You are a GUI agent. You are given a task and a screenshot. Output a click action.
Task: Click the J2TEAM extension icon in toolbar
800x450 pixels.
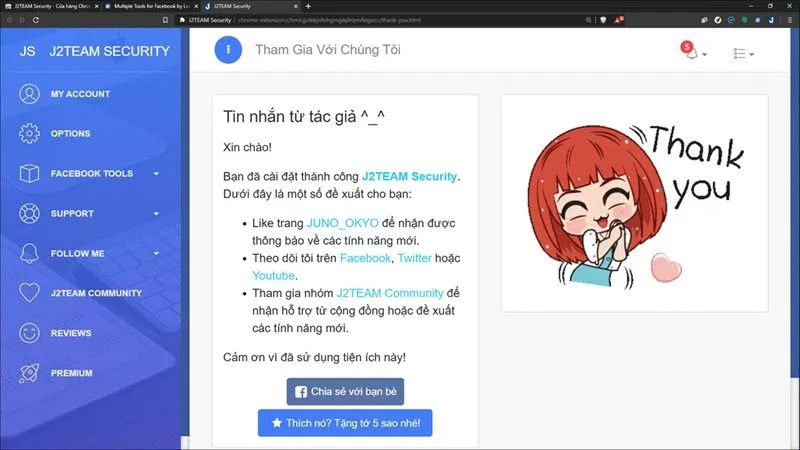coord(771,20)
